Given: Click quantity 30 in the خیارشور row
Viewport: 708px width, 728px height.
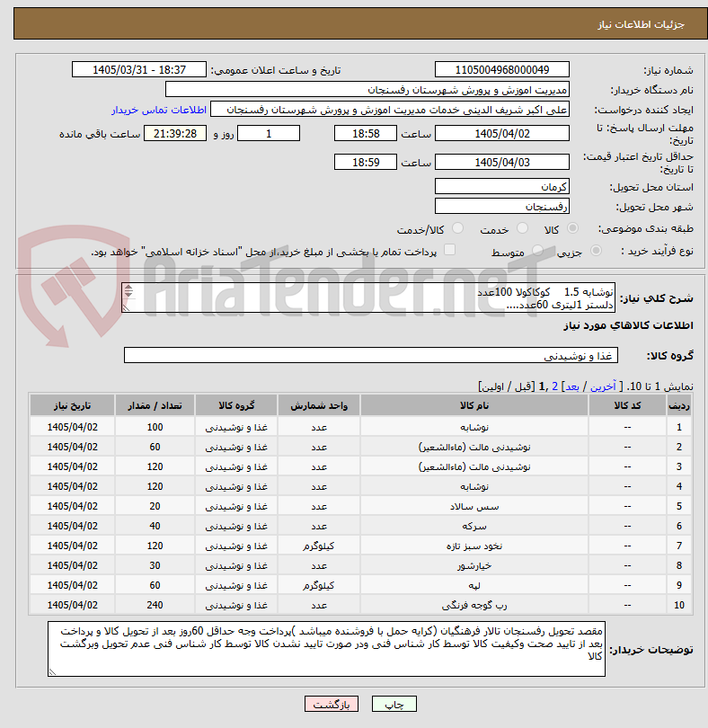Looking at the screenshot, I should pyautogui.click(x=155, y=566).
